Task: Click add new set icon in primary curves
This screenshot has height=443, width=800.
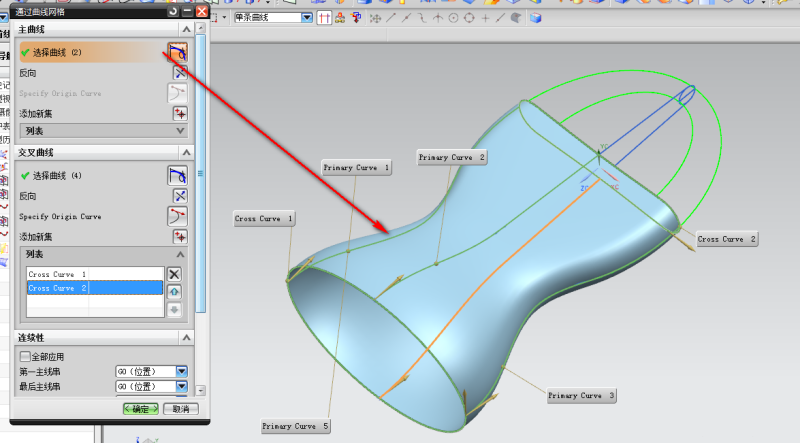Action: (180, 113)
